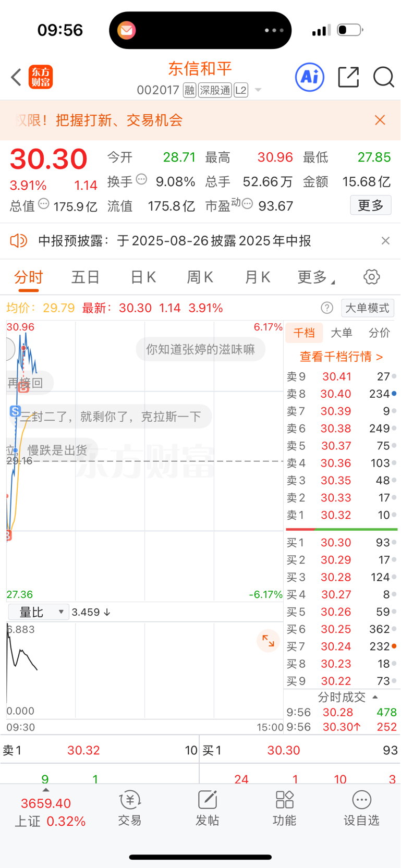The image size is (401, 868).
Task: Tap the 融 margin tag
Action: tap(189, 91)
